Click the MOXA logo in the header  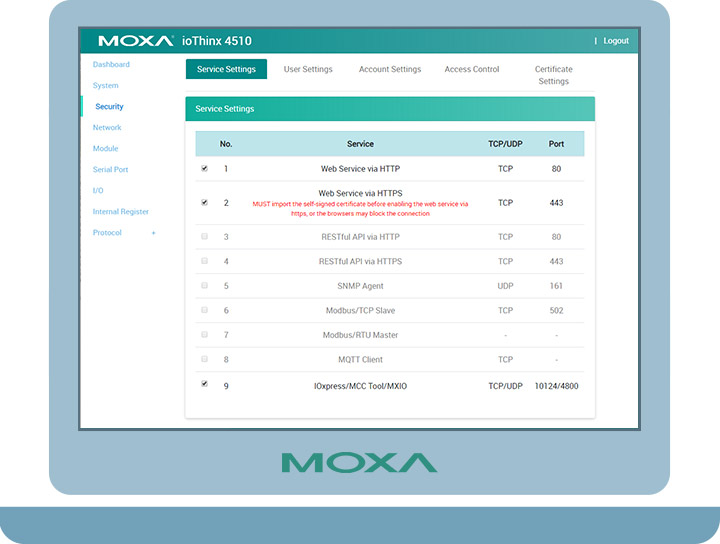pos(136,41)
